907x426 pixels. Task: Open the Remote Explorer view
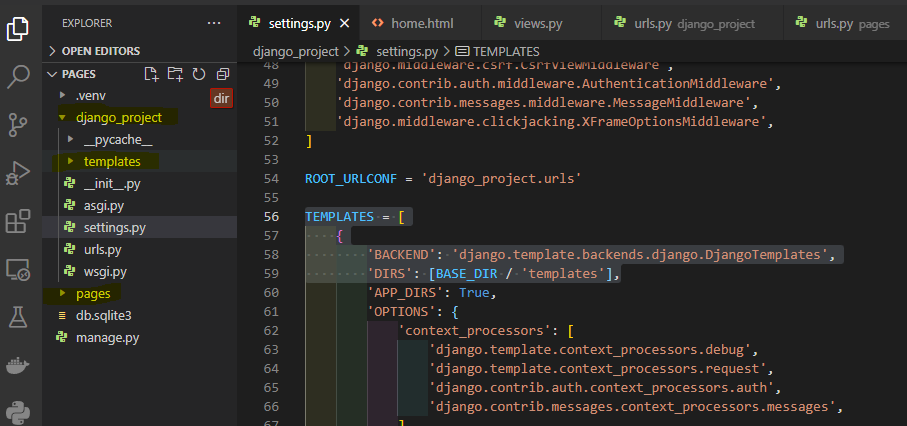(x=17, y=269)
